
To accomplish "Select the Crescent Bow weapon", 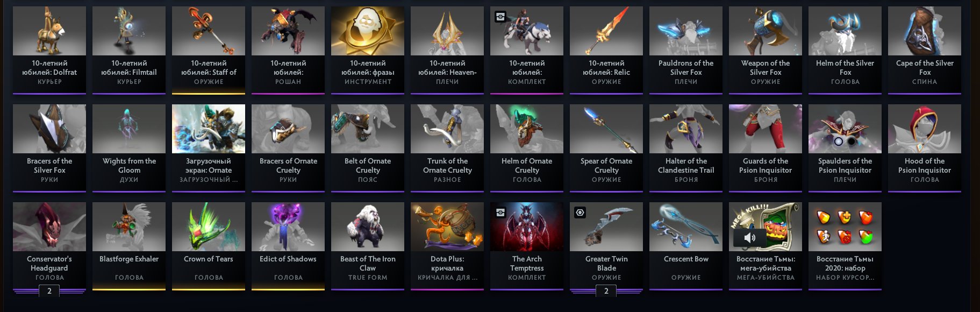I will [x=686, y=246].
